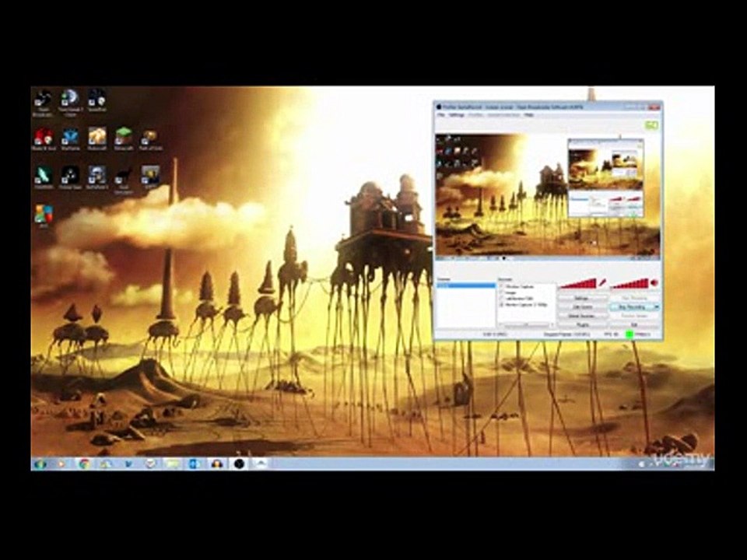Click the Preview Stream button
Screen dimensions: 747x560
pos(635,316)
